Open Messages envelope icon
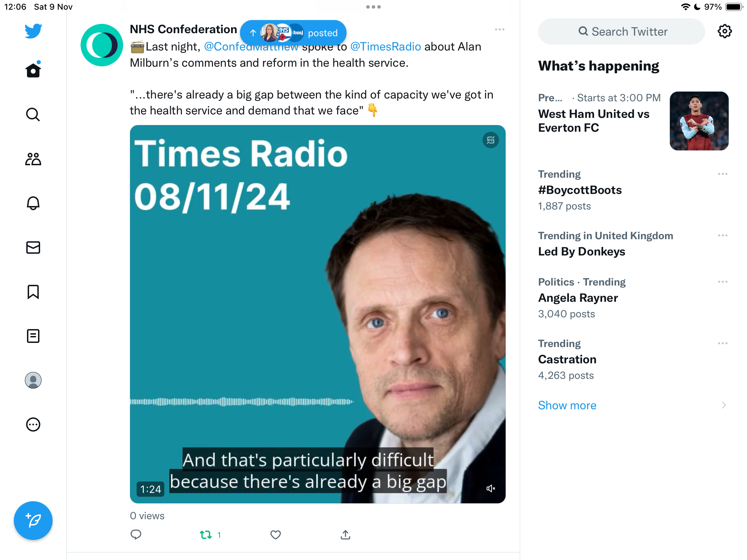Screen dimensions: 747x560 (33, 248)
